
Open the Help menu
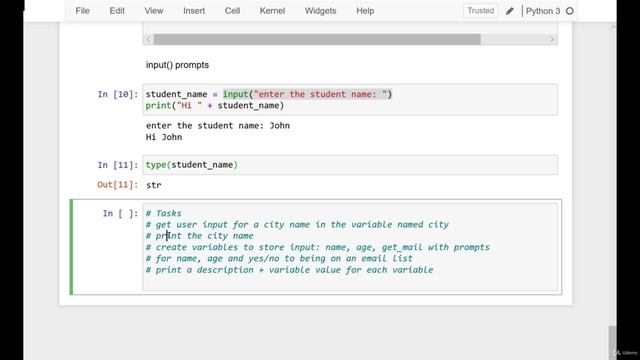coord(365,11)
